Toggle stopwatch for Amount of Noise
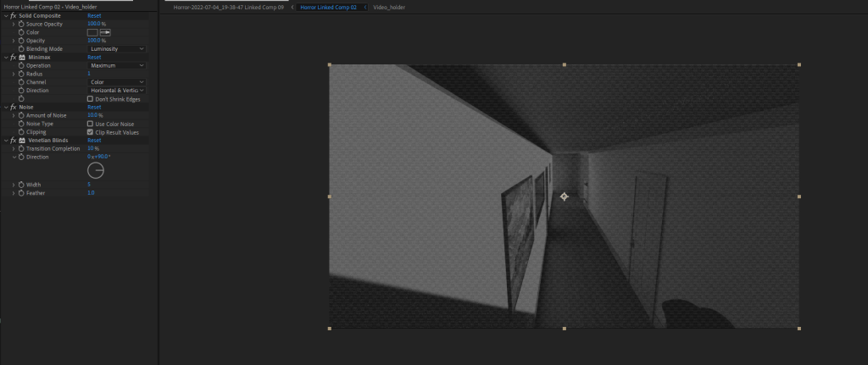The width and height of the screenshot is (868, 365). click(x=21, y=115)
